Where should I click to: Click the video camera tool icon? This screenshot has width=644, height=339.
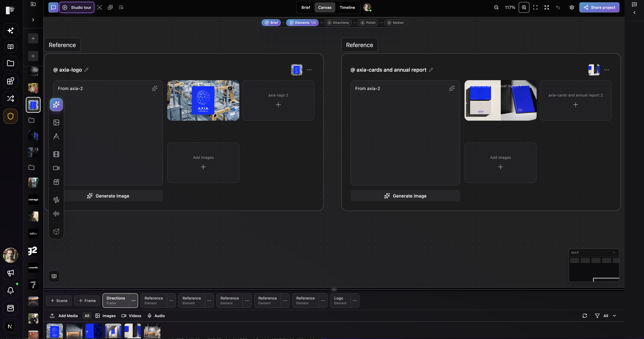pyautogui.click(x=56, y=168)
